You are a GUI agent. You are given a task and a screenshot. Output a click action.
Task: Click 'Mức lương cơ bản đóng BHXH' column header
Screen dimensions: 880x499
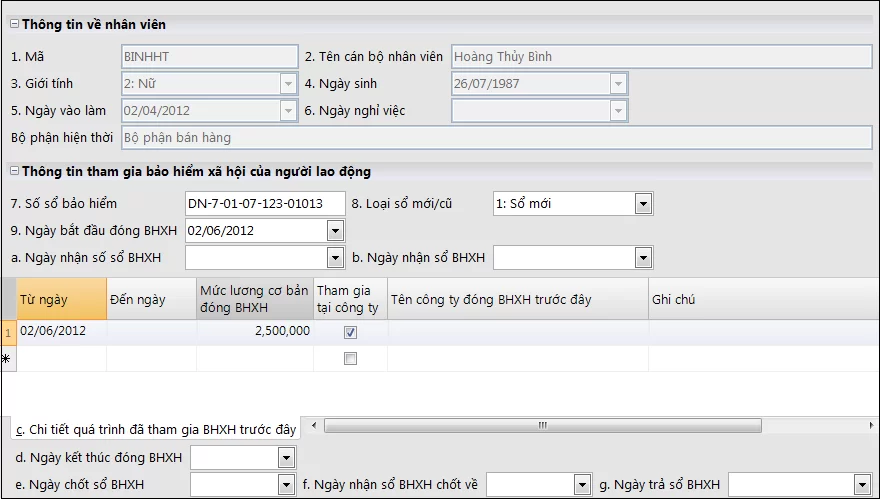click(254, 299)
